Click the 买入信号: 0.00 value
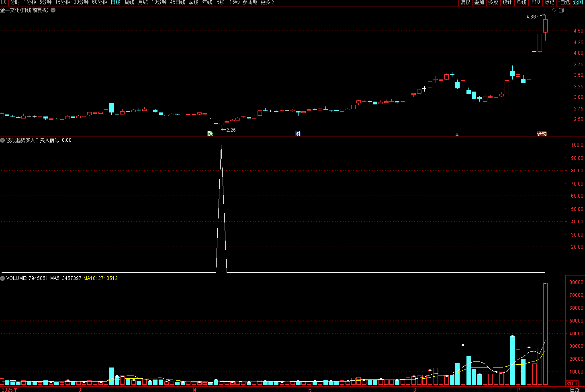Image resolution: width=585 pixels, height=392 pixels. (56, 140)
